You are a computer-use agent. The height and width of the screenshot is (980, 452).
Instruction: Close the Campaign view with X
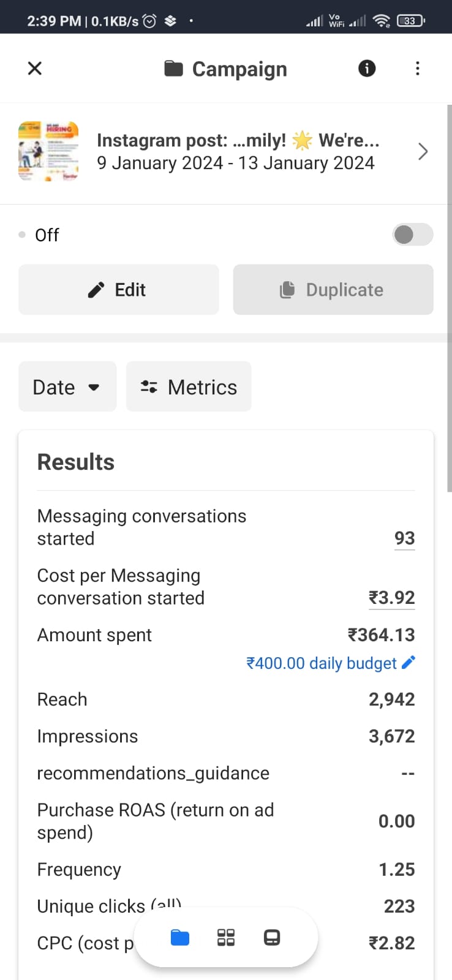click(35, 68)
